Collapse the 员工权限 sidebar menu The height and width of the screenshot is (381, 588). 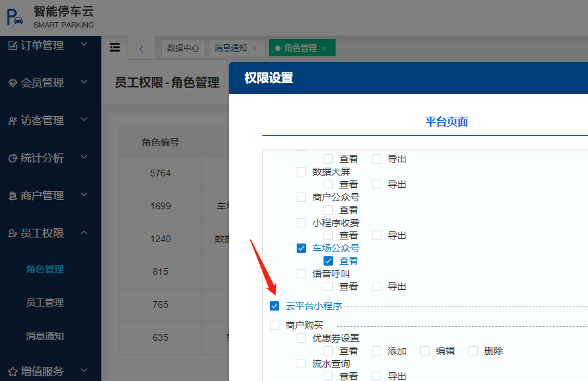click(84, 233)
